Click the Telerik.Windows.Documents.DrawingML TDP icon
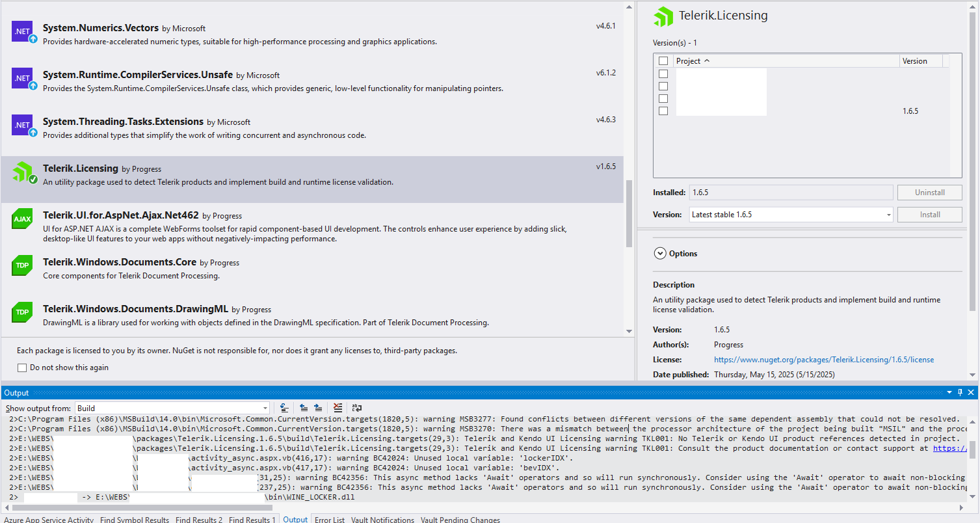This screenshot has height=523, width=980. (22, 312)
